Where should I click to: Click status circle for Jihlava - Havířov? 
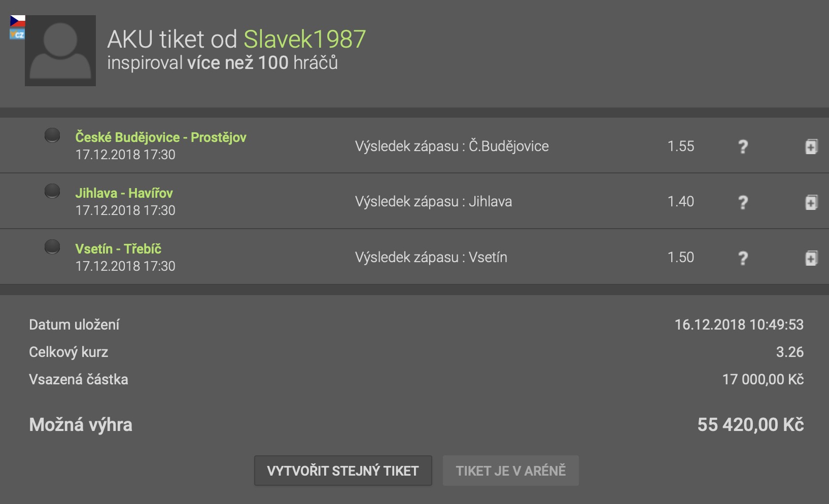point(52,191)
